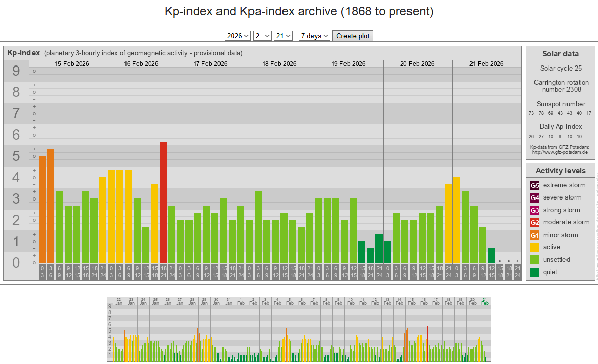Image resolution: width=598 pixels, height=364 pixels.
Task: Open the day dropdown showing 21
Action: click(283, 36)
